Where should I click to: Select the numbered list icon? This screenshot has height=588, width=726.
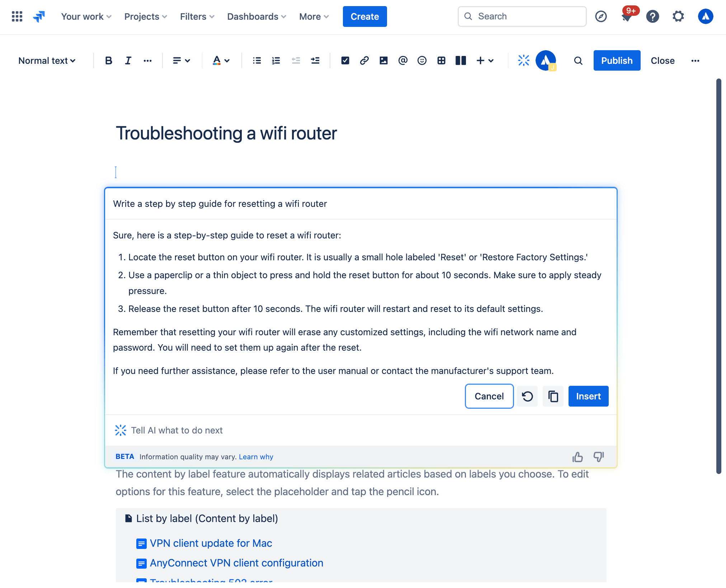point(275,60)
